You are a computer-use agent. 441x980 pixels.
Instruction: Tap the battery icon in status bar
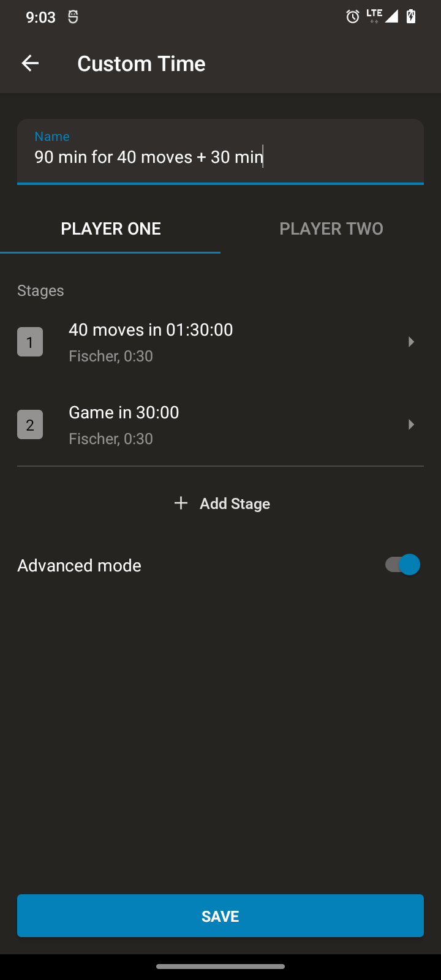[411, 17]
